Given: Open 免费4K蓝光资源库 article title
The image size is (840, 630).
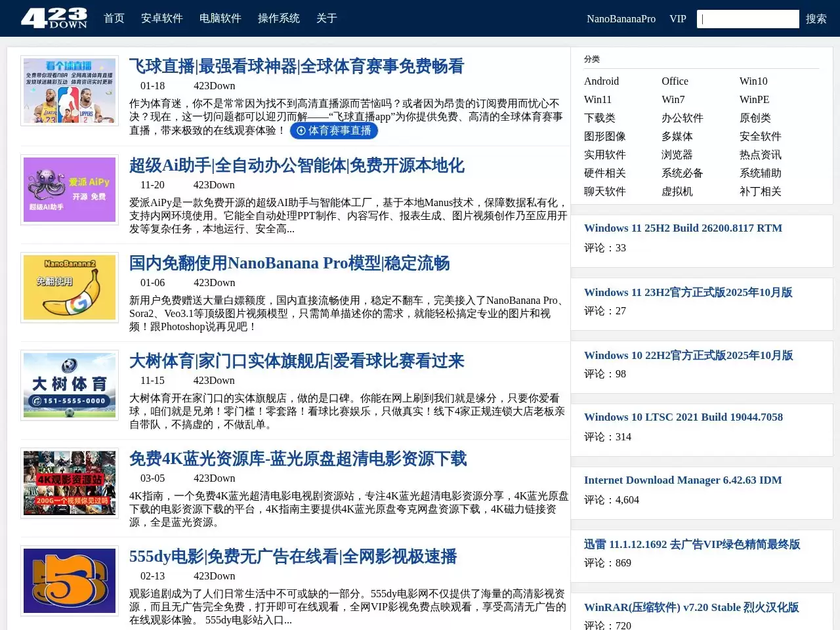Looking at the screenshot, I should coord(298,459).
